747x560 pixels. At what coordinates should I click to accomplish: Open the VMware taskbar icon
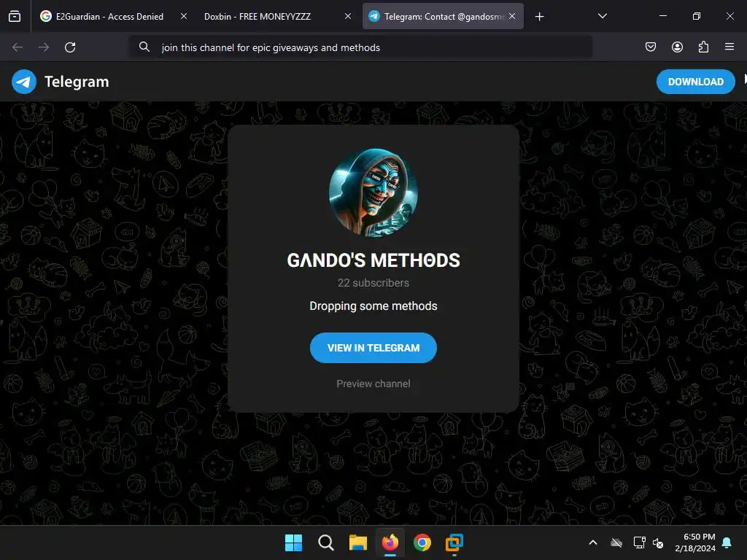(x=454, y=542)
